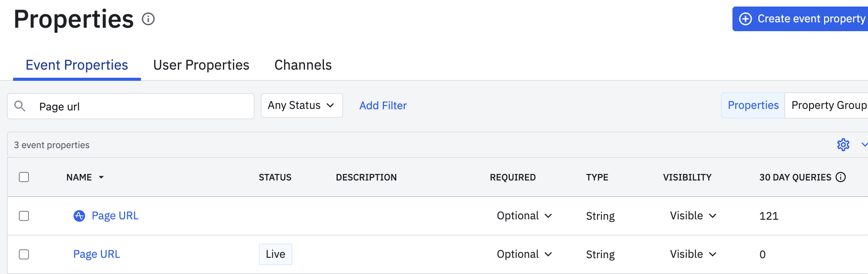
Task: Click the Page url search field
Action: coord(142,106)
